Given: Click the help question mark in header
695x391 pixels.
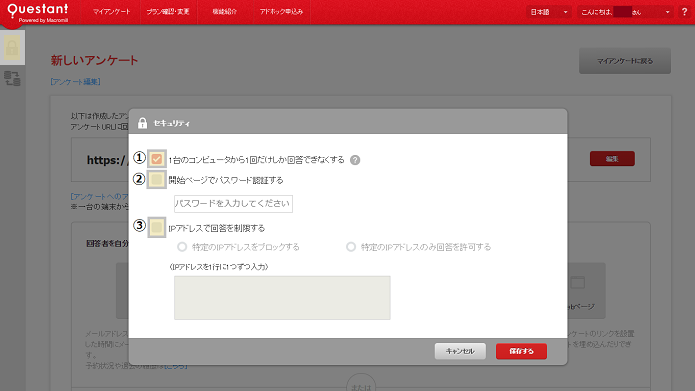Looking at the screenshot, I should pos(684,12).
